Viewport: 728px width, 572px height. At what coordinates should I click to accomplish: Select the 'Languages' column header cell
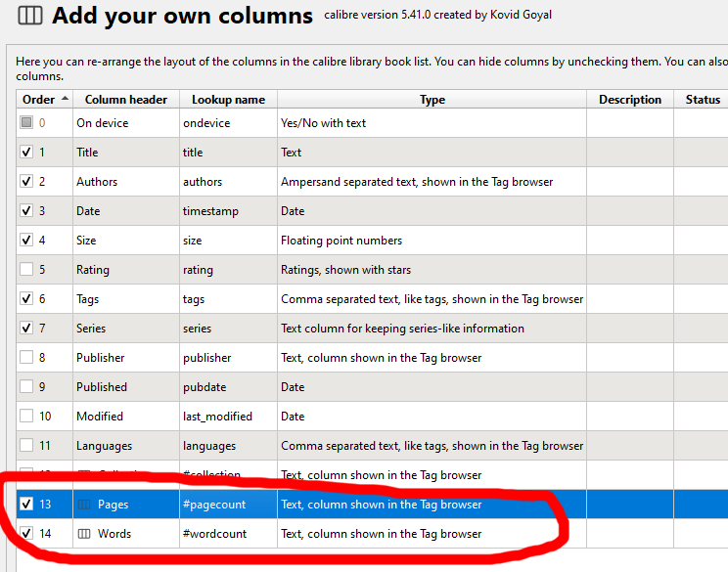126,445
